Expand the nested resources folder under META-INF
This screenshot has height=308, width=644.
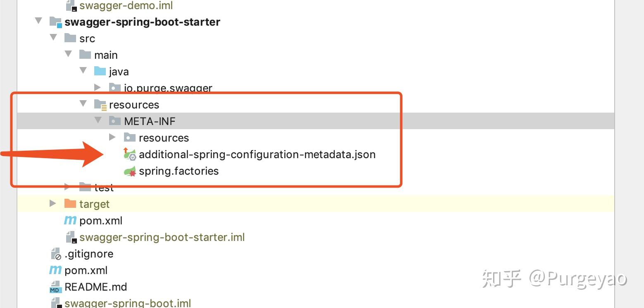click(x=112, y=137)
